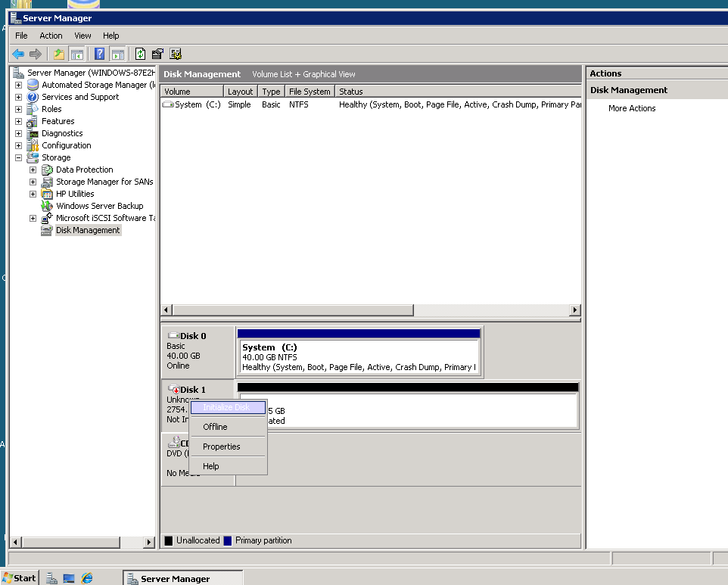Open Help via the blue question-mark toolbar icon

tap(99, 54)
